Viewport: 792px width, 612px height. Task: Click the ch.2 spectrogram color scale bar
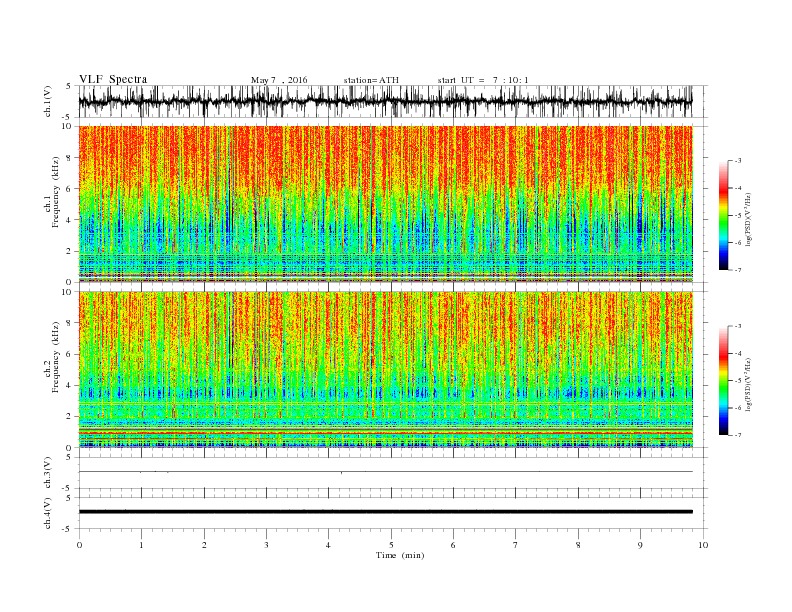pyautogui.click(x=723, y=381)
